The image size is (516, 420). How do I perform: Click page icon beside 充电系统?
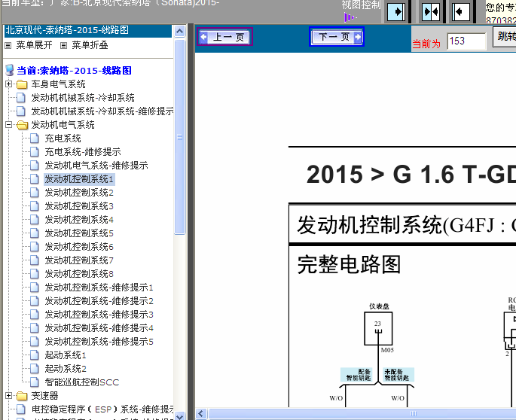pos(34,138)
